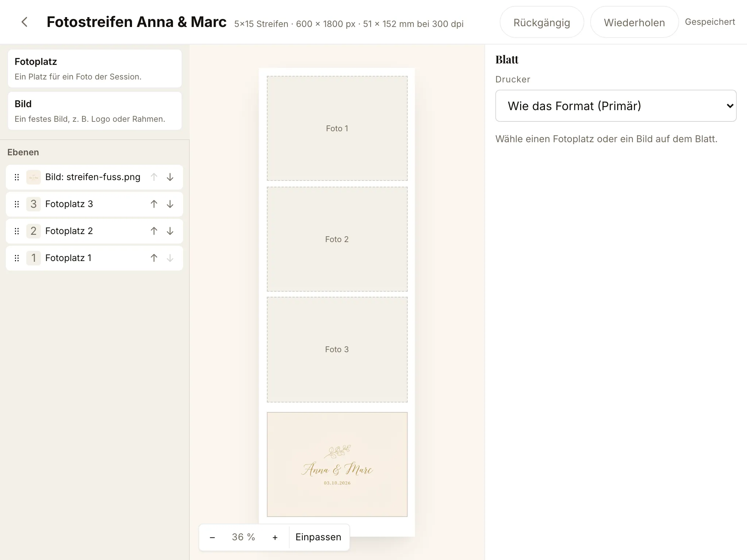Screen dimensions: 747x560
Task: Select the Anna & Marc footer image
Action: [x=337, y=464]
